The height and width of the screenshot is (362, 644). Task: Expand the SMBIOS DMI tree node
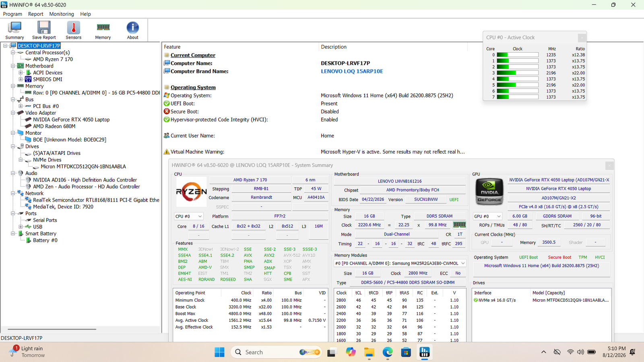[x=21, y=79]
